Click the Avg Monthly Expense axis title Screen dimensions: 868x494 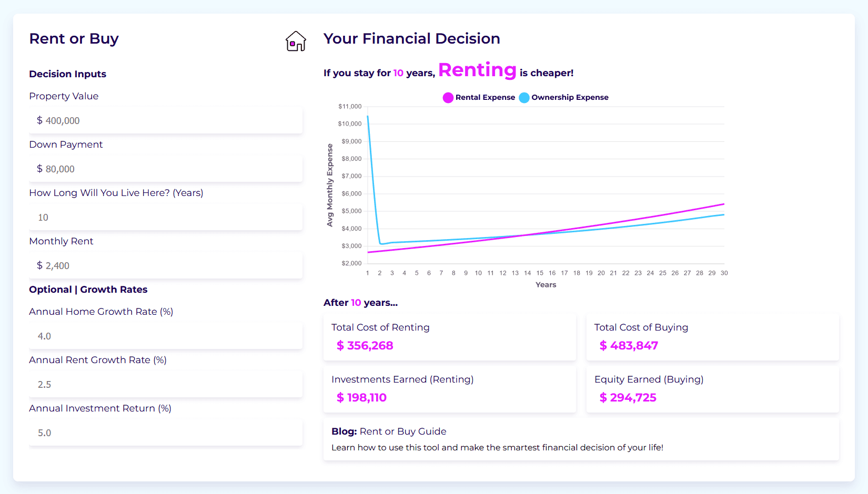coord(330,186)
